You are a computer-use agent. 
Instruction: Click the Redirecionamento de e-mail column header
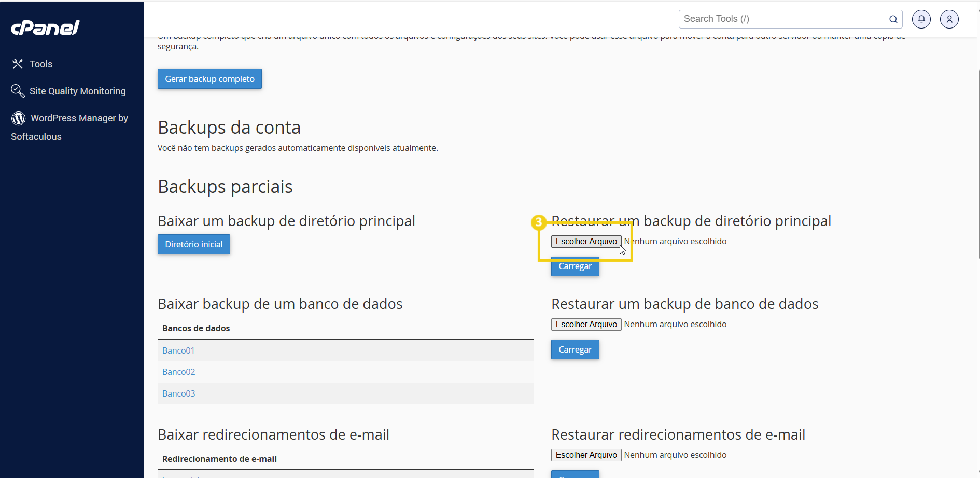(219, 459)
